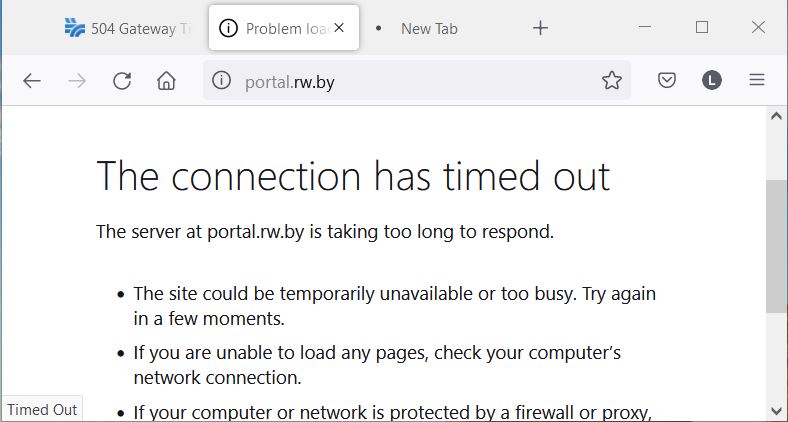Go to the Home page
This screenshot has width=788, height=422.
click(x=167, y=81)
